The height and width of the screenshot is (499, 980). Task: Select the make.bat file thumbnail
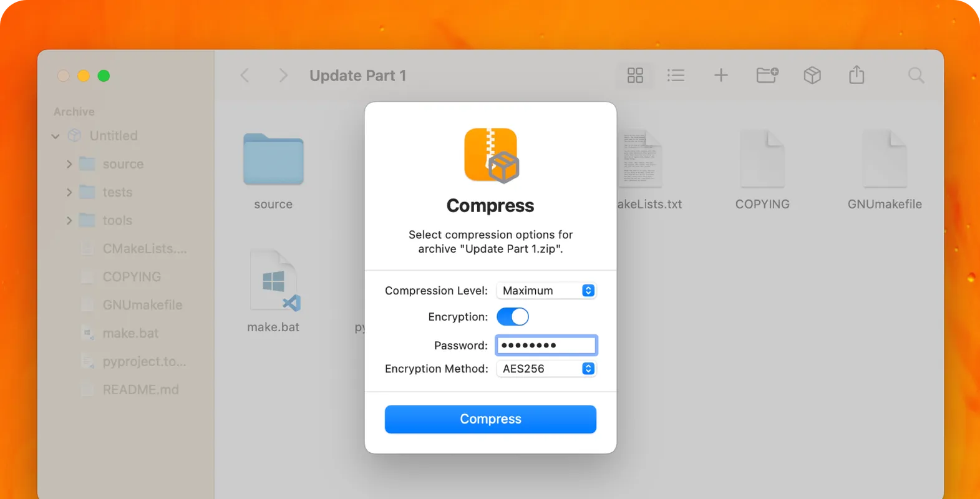(x=273, y=282)
